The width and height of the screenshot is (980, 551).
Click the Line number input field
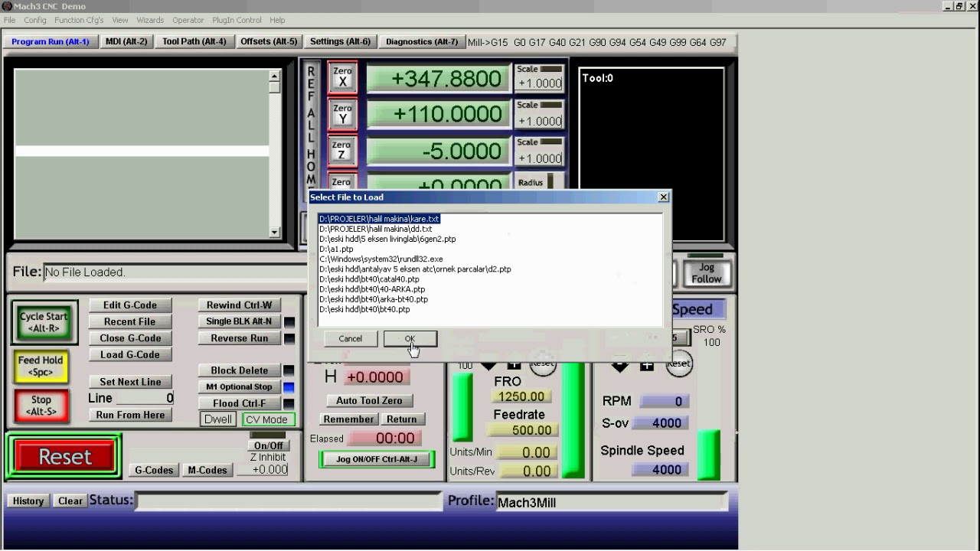click(145, 399)
